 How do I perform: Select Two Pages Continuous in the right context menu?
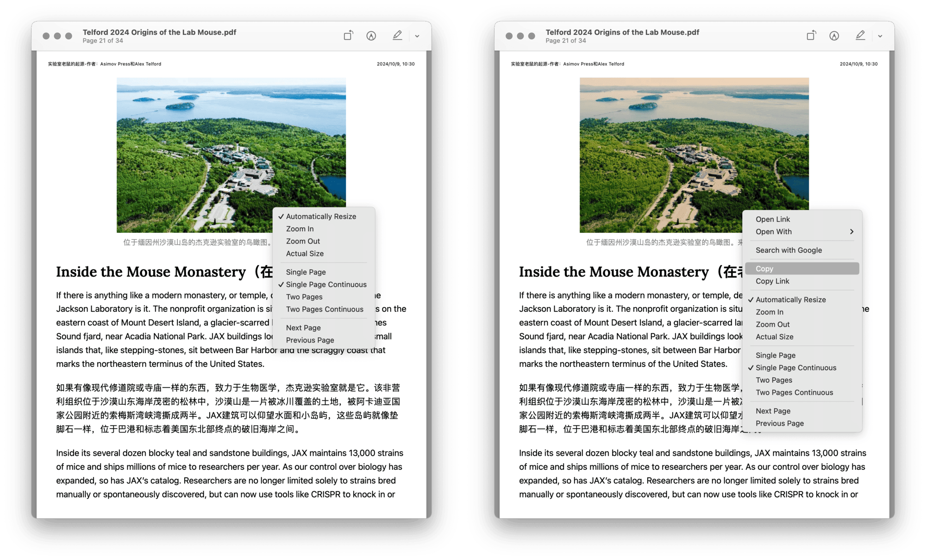[802, 392]
